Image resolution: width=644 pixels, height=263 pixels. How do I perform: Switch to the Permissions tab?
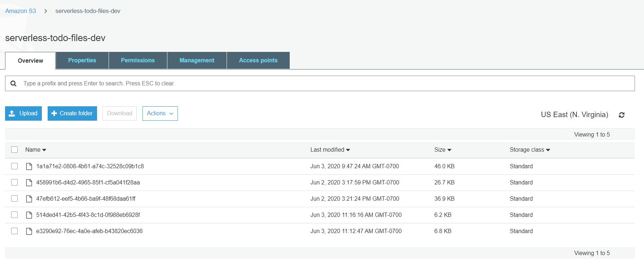pos(138,60)
